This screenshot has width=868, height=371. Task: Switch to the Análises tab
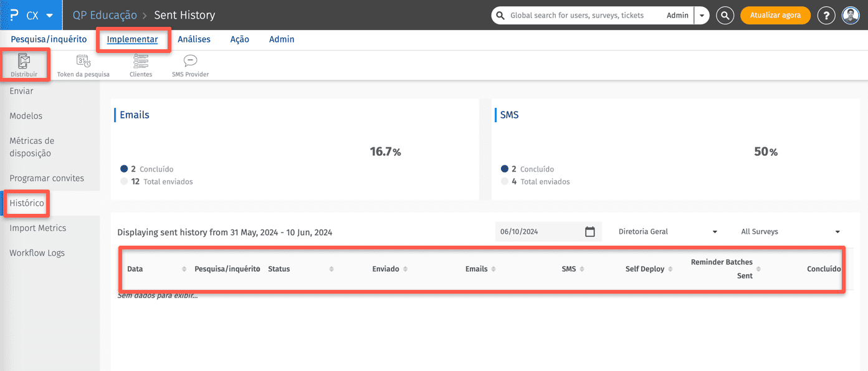pos(194,39)
